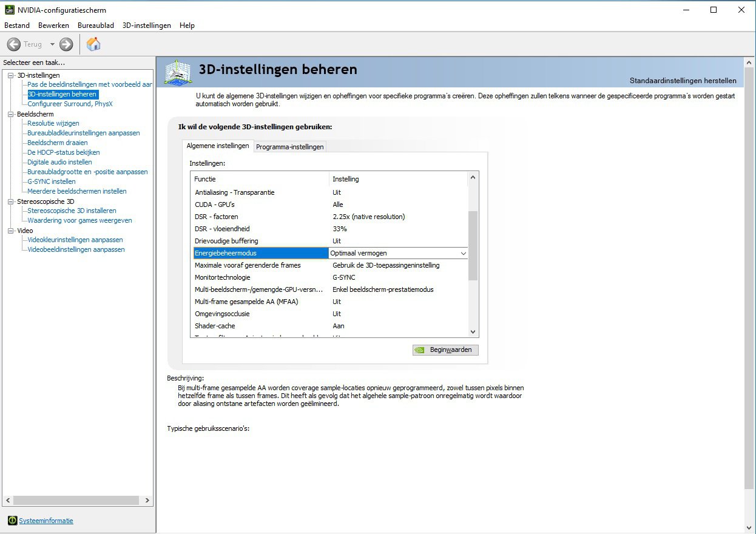Click the Systeeminformatie icon

12,521
